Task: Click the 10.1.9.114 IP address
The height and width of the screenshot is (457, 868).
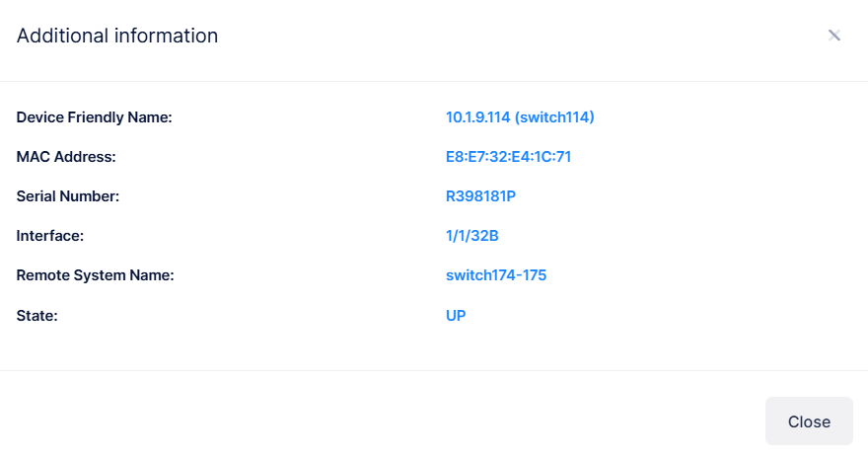Action: (x=477, y=117)
